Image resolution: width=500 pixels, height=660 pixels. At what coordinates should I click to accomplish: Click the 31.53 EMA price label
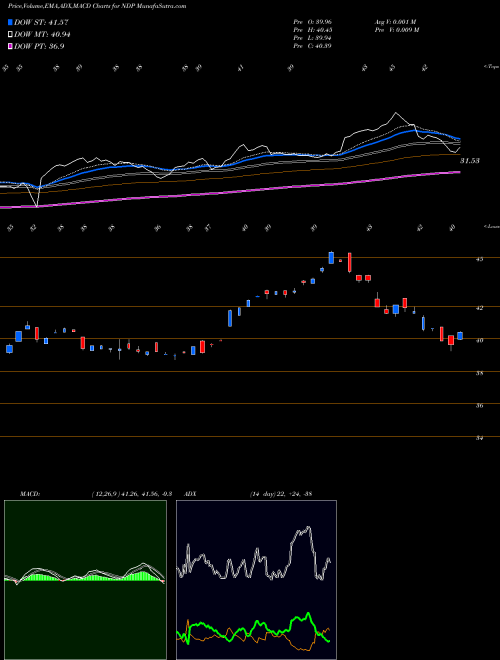click(470, 161)
